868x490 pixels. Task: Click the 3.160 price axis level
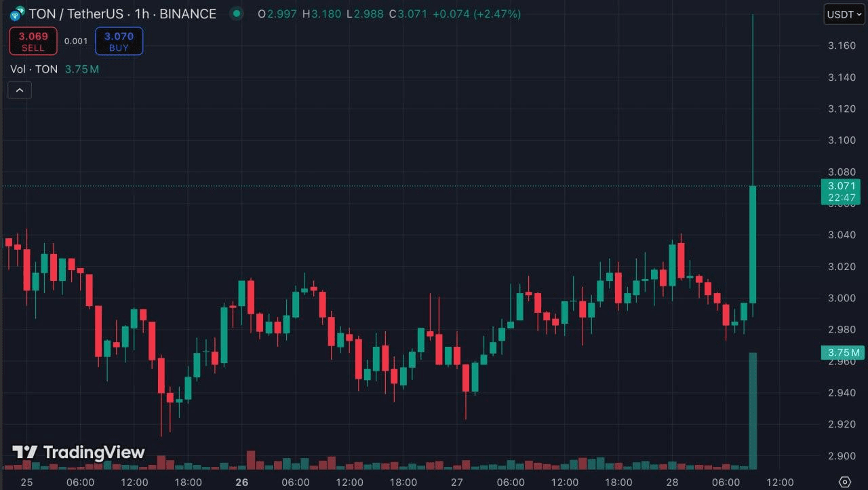pyautogui.click(x=842, y=45)
